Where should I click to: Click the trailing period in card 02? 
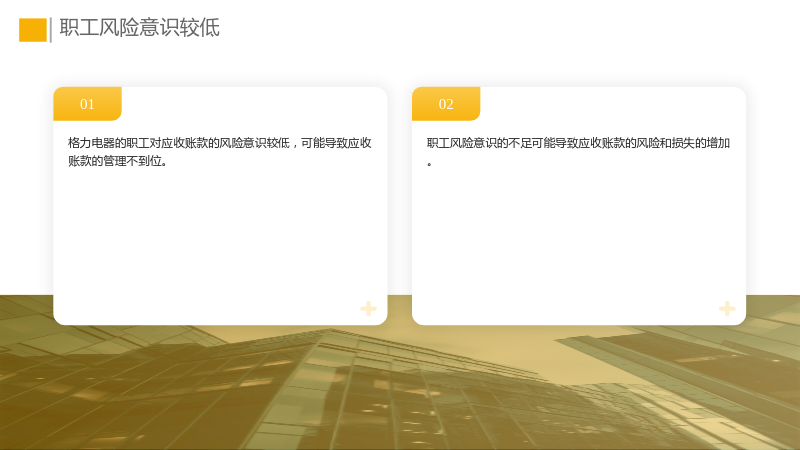[430, 164]
